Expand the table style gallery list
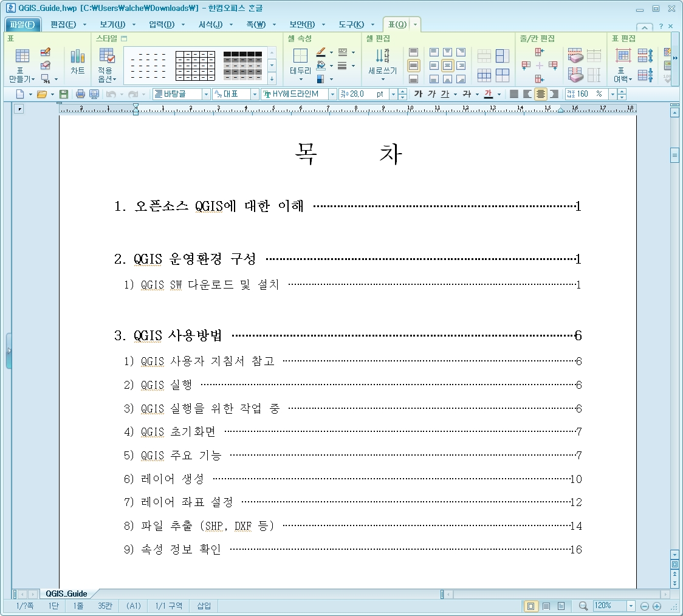The height and width of the screenshot is (616, 683). click(272, 79)
